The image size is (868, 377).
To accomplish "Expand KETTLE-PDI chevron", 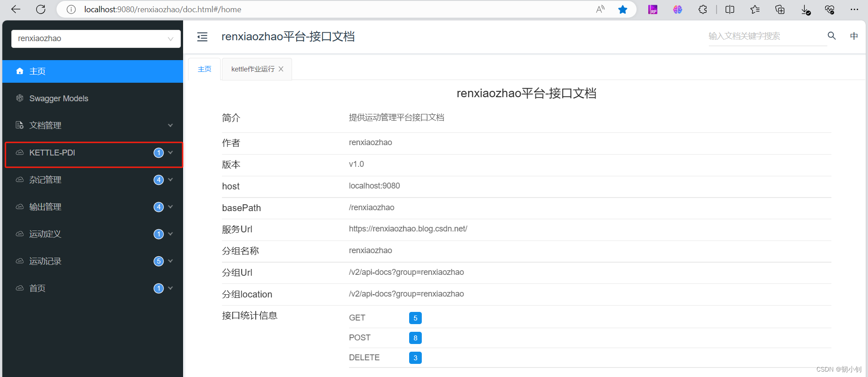I will (x=170, y=152).
